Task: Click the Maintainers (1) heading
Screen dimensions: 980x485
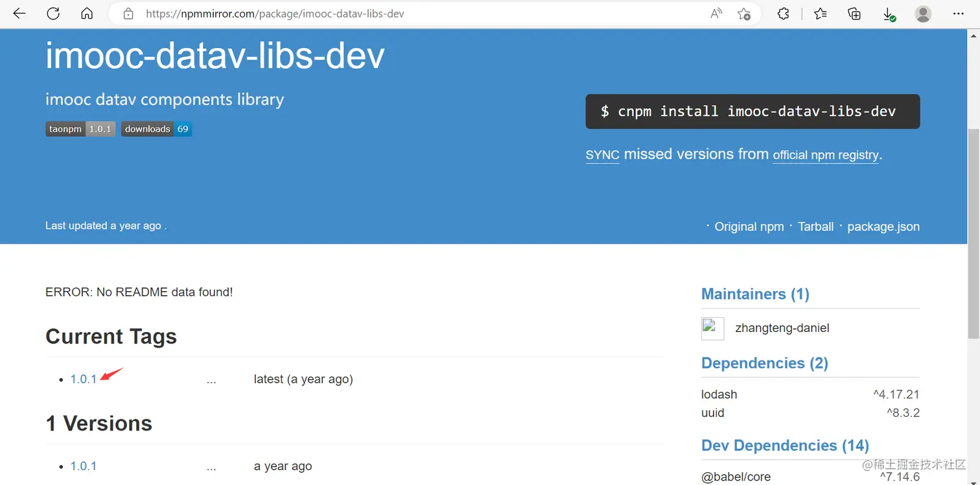Action: click(x=755, y=294)
